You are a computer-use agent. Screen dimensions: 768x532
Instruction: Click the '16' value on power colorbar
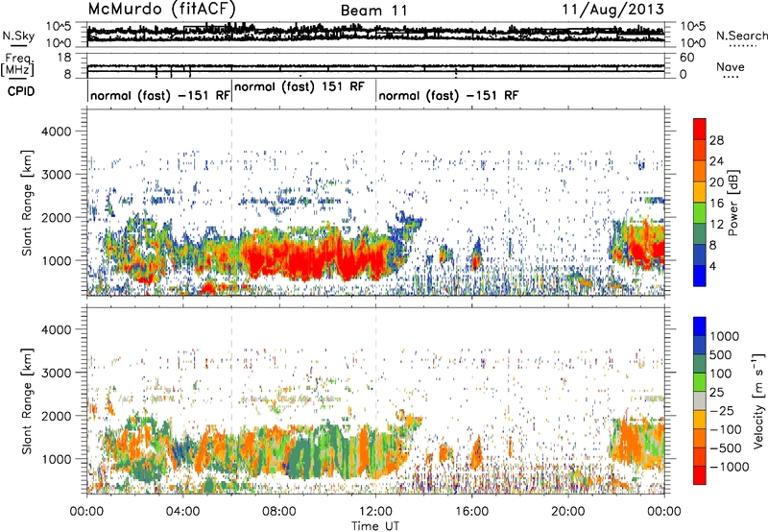click(x=716, y=204)
